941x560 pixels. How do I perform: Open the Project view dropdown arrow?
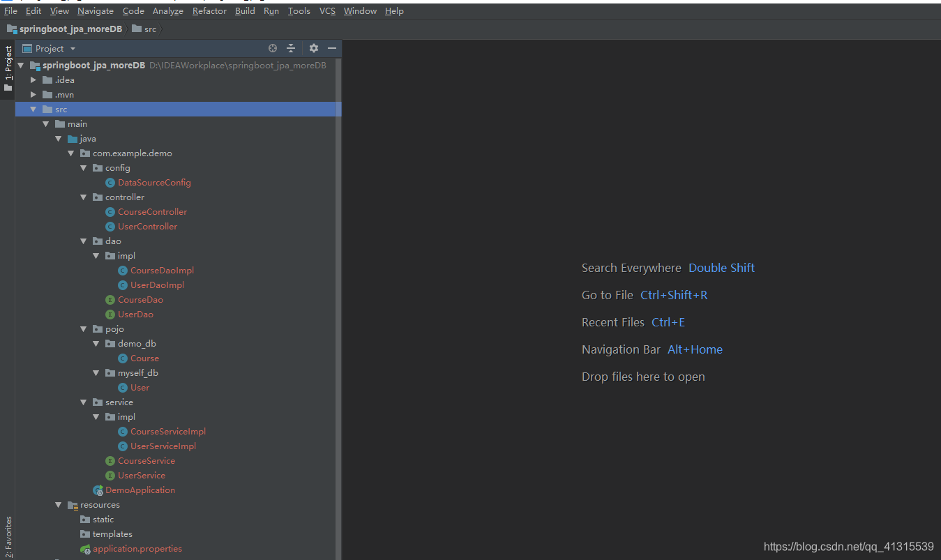72,48
